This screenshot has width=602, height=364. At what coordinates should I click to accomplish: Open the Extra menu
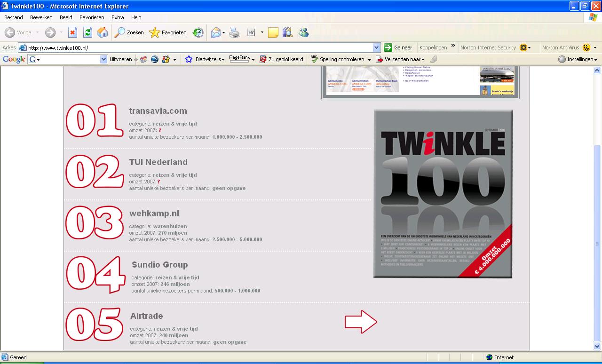pos(118,17)
